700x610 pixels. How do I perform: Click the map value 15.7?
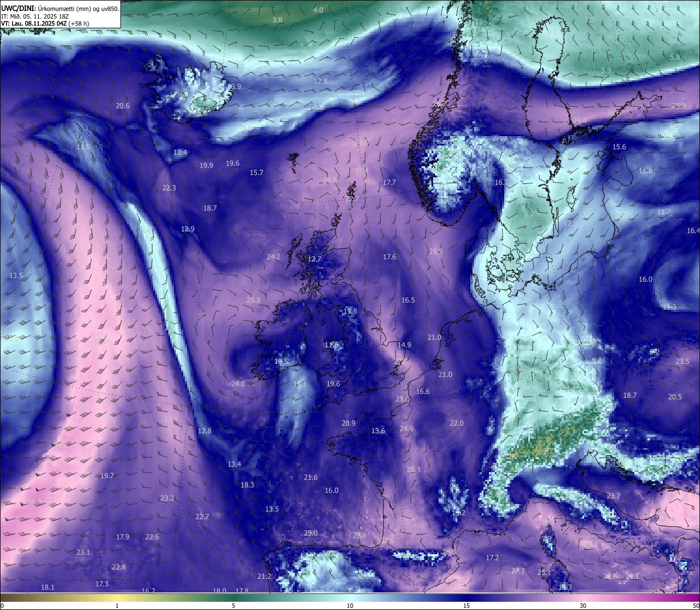256,173
